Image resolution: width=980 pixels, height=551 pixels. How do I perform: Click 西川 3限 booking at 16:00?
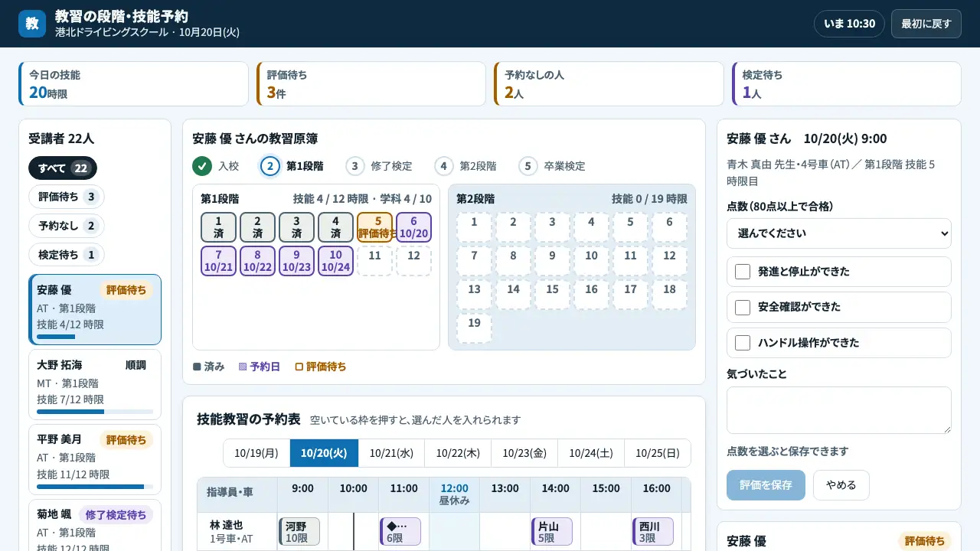pyautogui.click(x=653, y=532)
